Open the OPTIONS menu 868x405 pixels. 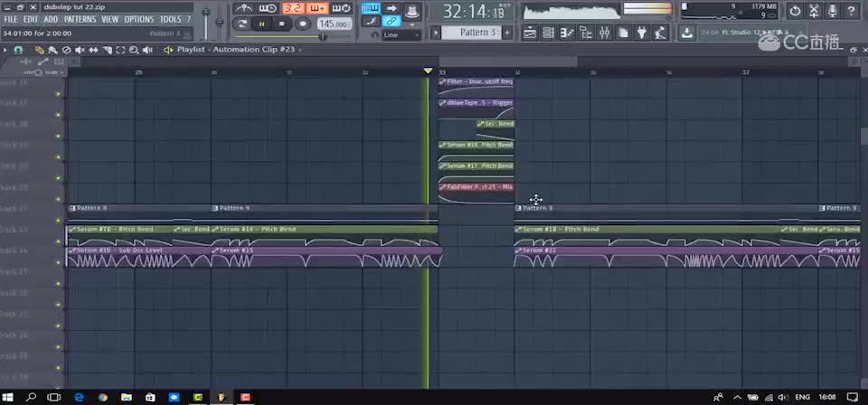[x=139, y=19]
